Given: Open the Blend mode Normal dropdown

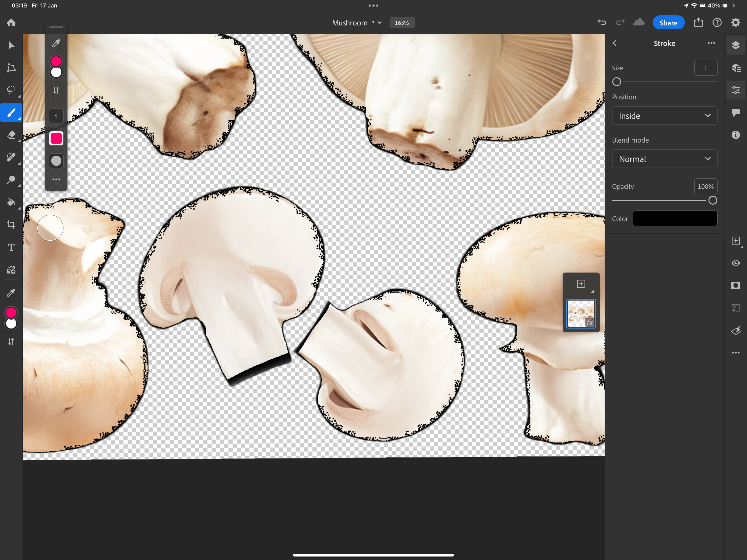Looking at the screenshot, I should [664, 159].
